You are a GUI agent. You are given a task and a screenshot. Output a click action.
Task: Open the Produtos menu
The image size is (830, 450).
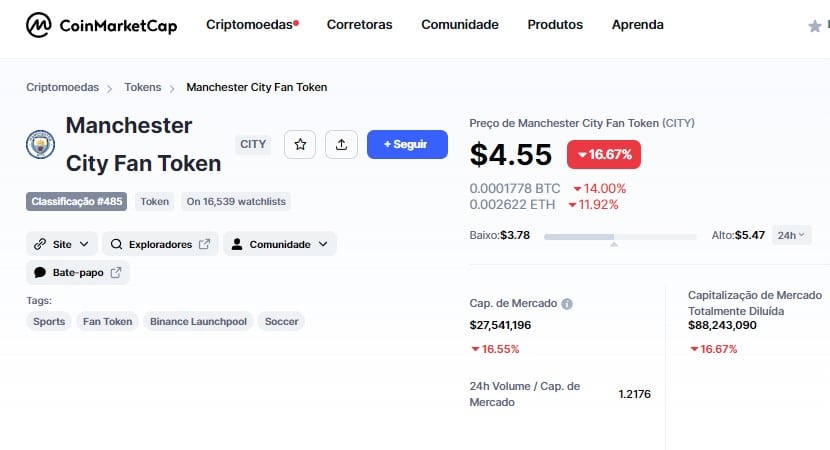pos(555,24)
